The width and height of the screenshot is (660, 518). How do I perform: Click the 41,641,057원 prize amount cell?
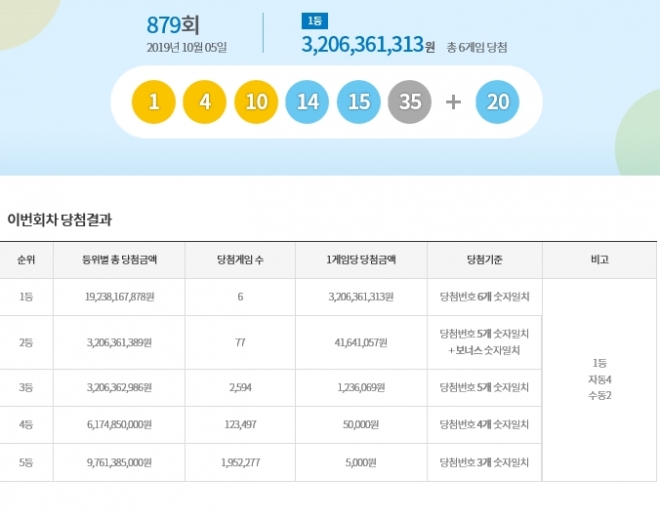click(361, 342)
